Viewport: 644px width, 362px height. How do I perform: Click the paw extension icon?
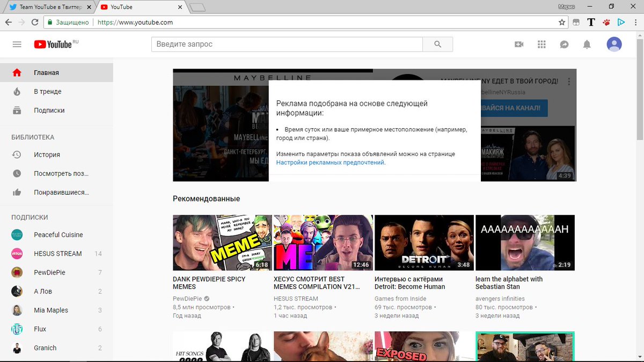[x=606, y=23]
